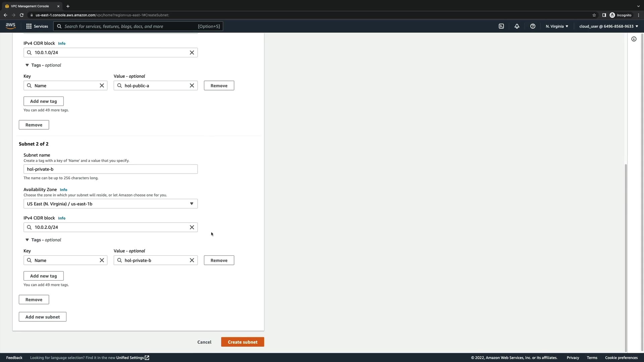Collapse Tags section of first subnet
The width and height of the screenshot is (644, 362).
click(27, 65)
